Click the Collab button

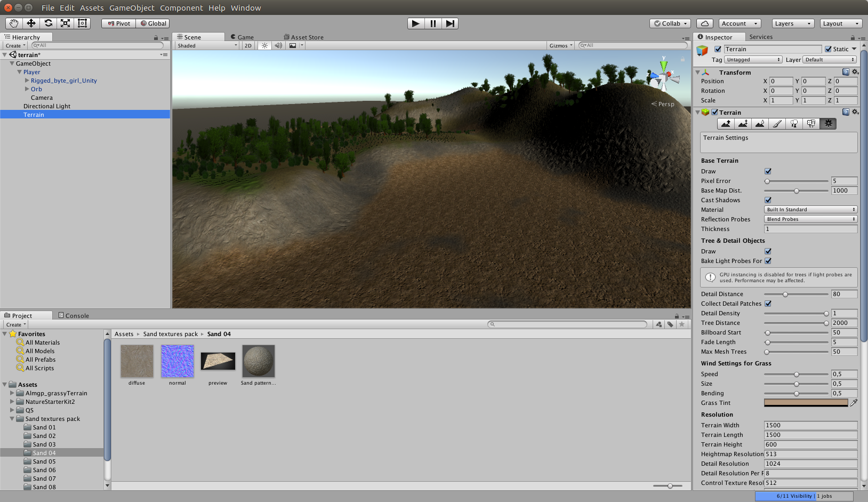click(670, 23)
